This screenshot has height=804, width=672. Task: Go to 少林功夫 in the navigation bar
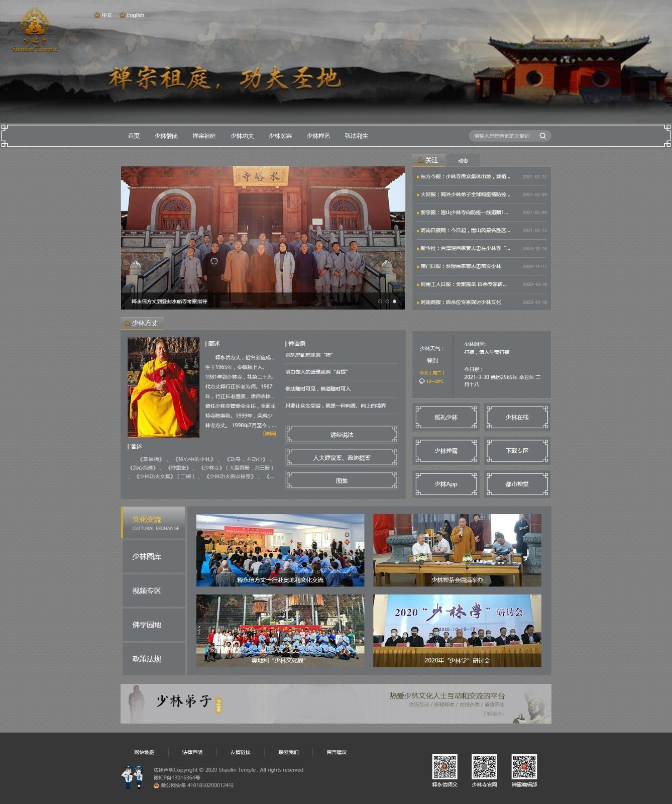point(242,136)
